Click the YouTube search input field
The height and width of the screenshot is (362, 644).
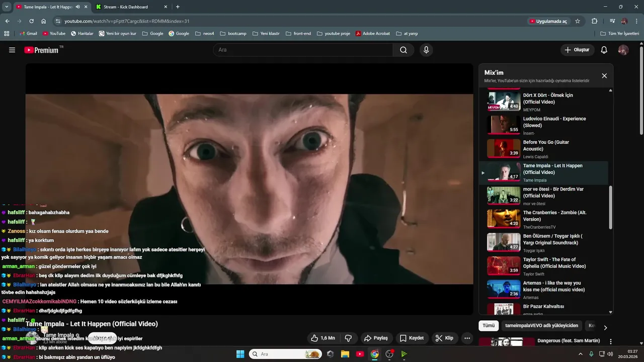[x=303, y=50]
